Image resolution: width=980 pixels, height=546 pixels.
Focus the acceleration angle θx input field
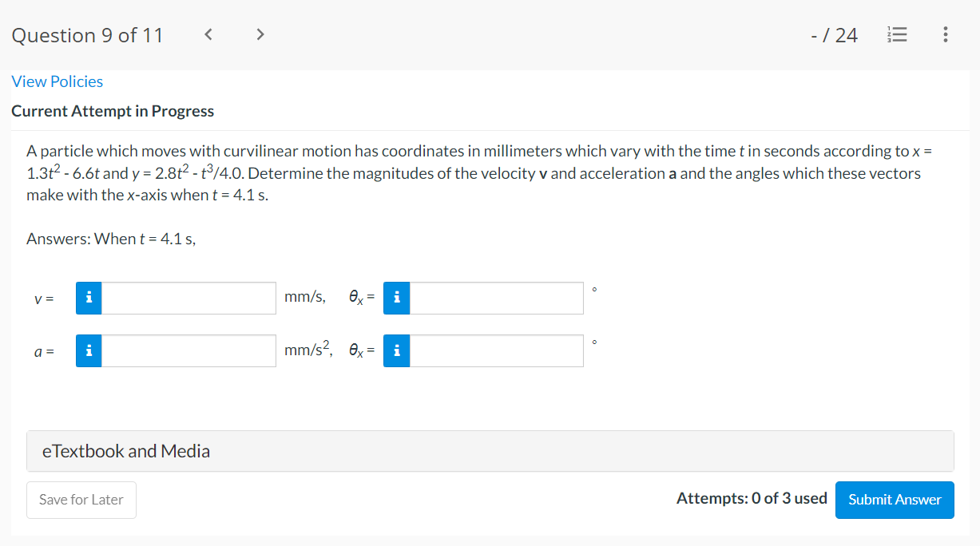click(496, 350)
